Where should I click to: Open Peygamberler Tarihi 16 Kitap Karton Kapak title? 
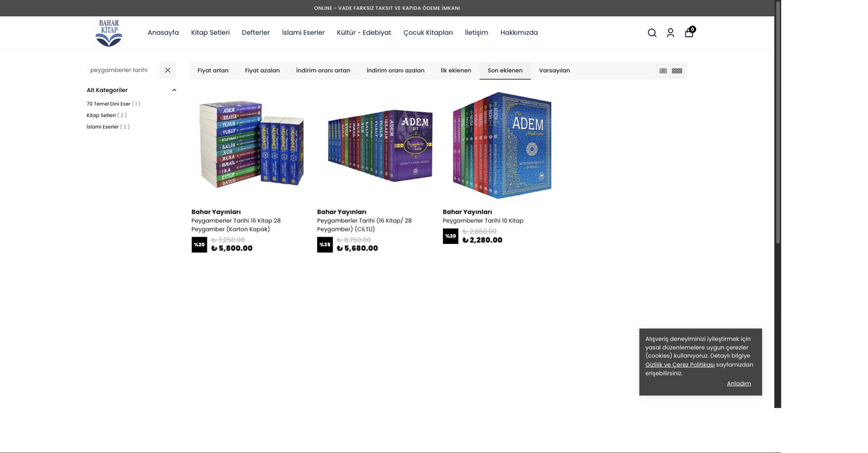pyautogui.click(x=236, y=225)
